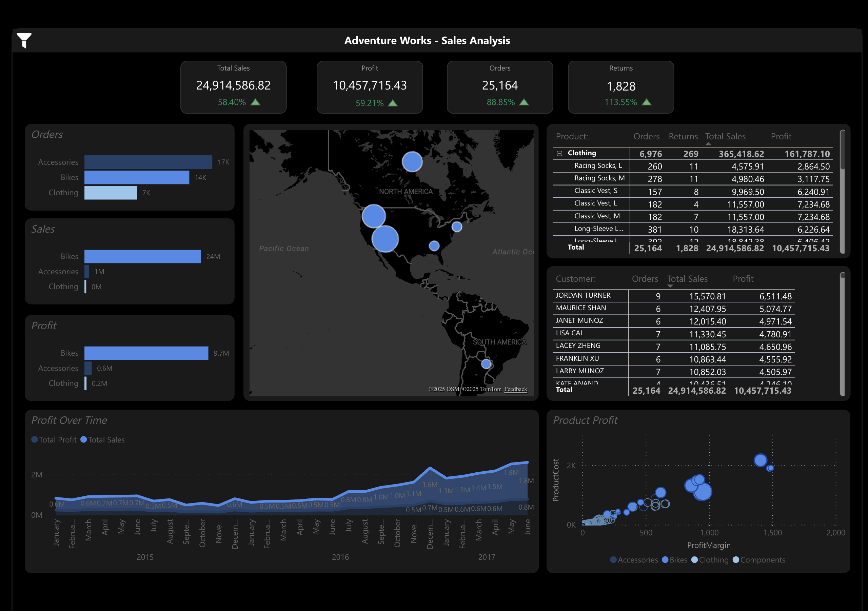Viewport: 868px width, 611px height.
Task: Click the Total Profit legend marker in Profit Over Time
Action: 35,440
